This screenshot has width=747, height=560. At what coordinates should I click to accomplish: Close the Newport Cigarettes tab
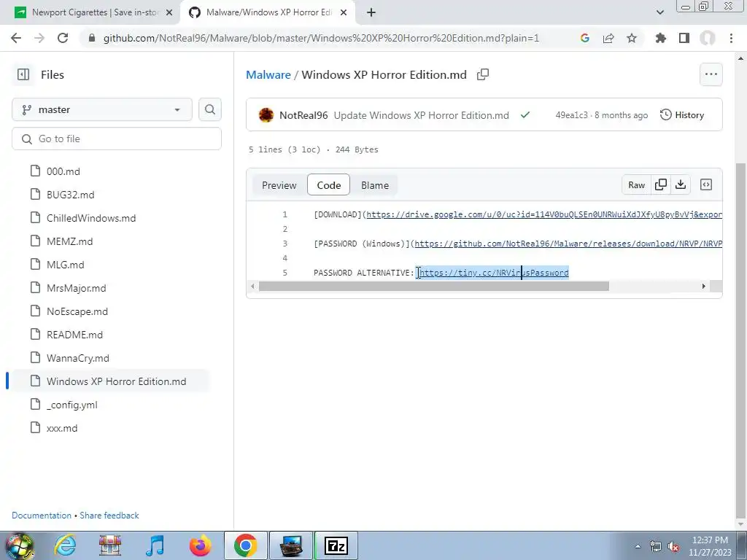click(169, 13)
